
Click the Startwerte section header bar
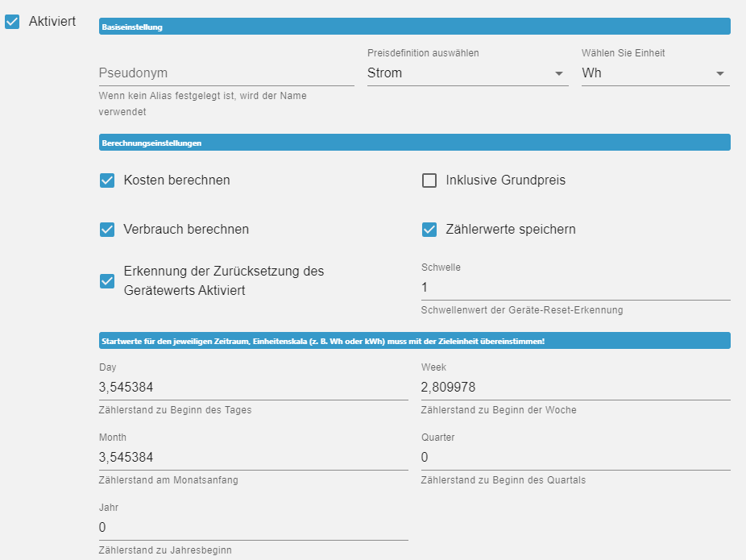point(414,341)
